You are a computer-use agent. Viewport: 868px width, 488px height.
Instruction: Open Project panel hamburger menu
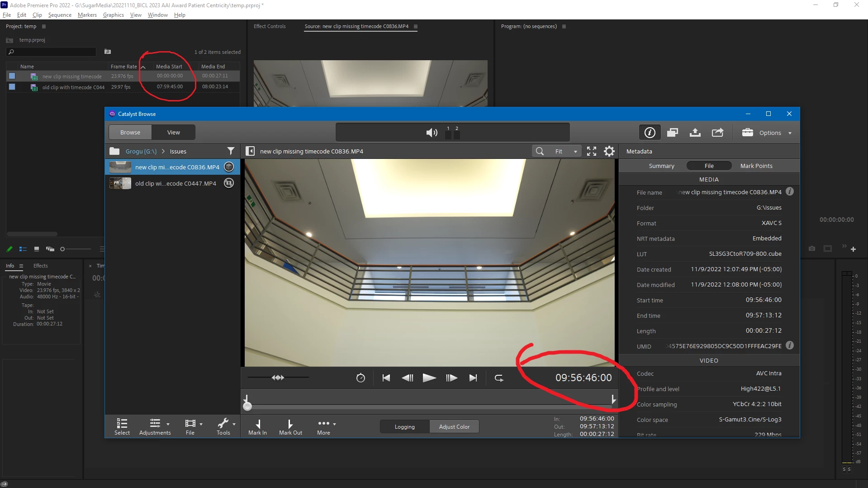[44, 26]
